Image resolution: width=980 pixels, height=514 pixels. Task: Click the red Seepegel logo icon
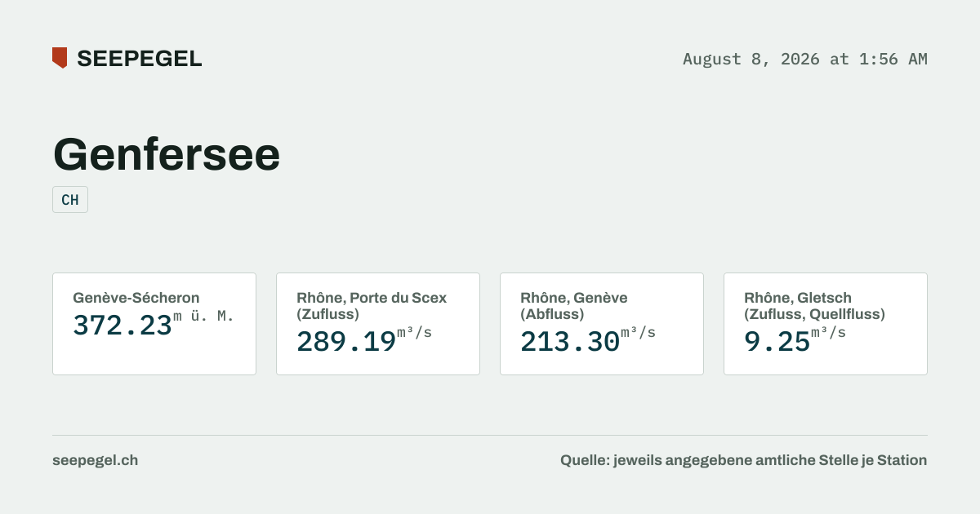point(60,58)
